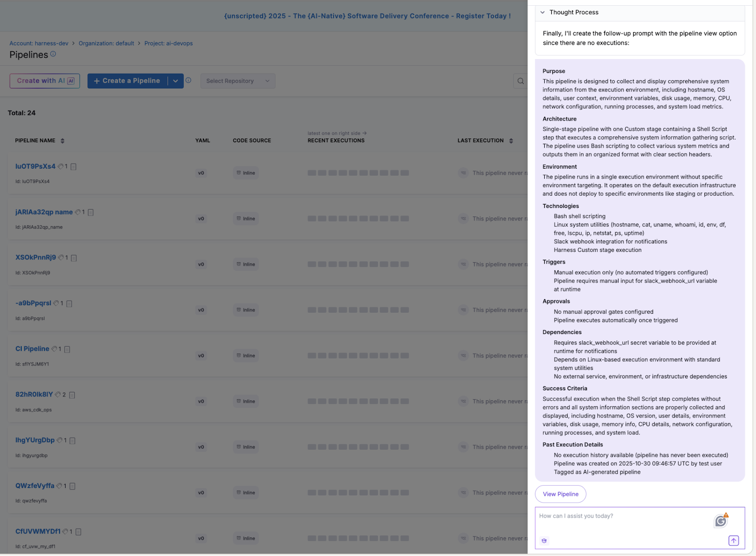The width and height of the screenshot is (756, 556).
Task: Click the tag icon for -a9bPpqrsl
Action: coord(56,303)
